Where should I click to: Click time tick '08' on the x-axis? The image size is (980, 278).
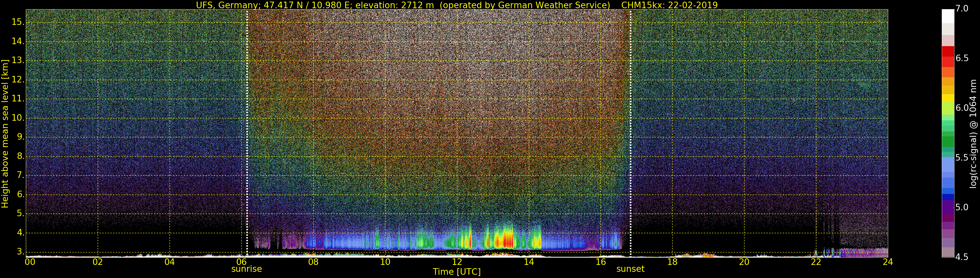(313, 262)
